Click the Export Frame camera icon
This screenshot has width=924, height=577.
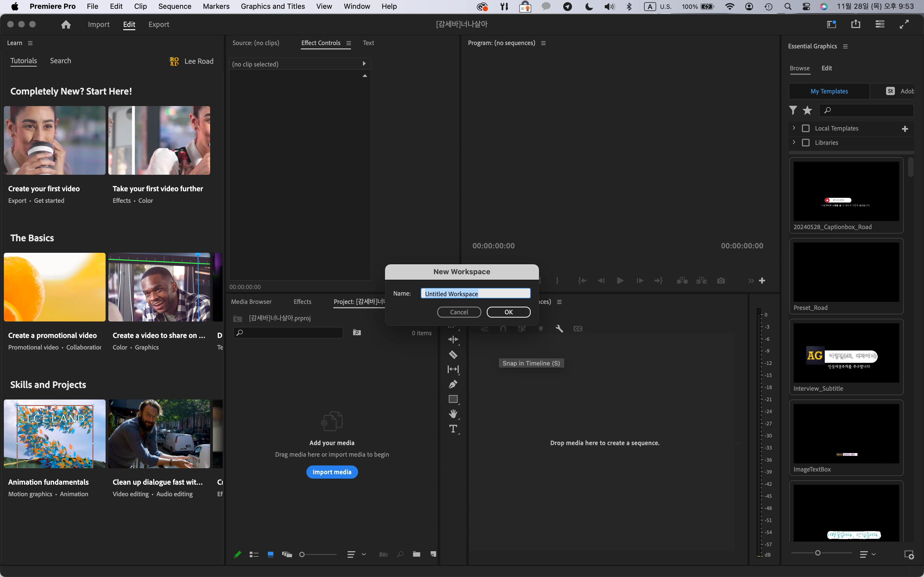pos(721,281)
